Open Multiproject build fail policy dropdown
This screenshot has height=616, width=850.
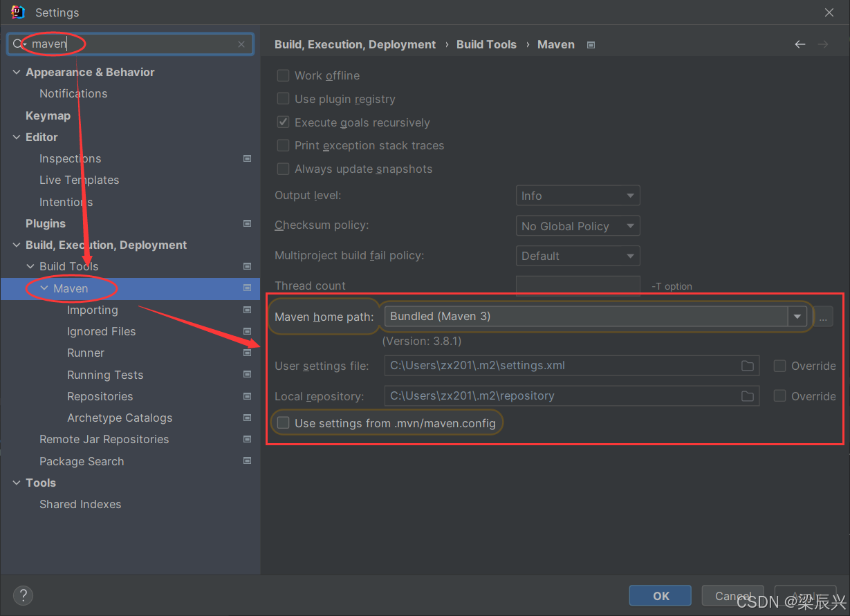[x=578, y=256]
